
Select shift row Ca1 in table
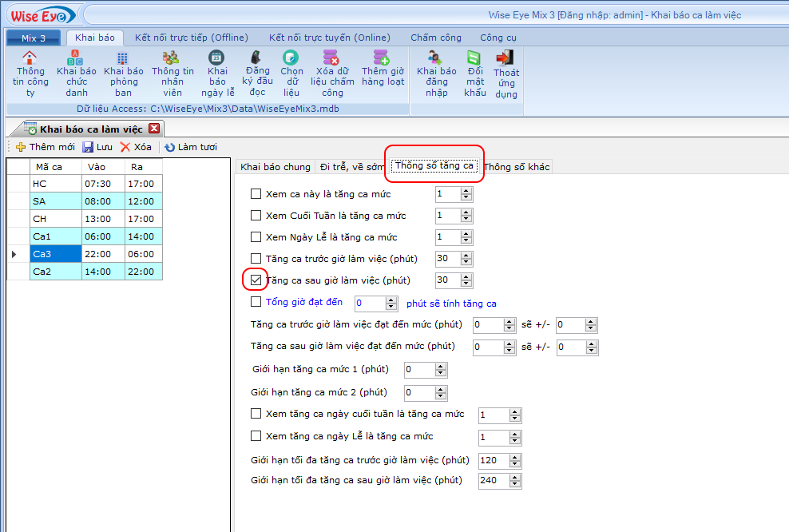click(x=55, y=236)
